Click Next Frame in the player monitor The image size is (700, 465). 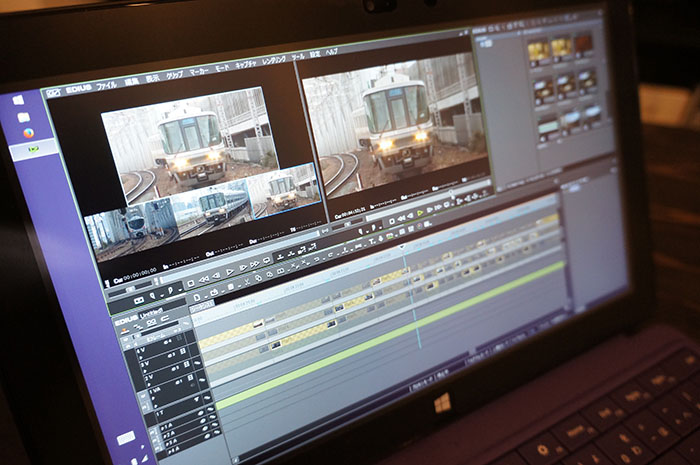[243, 268]
